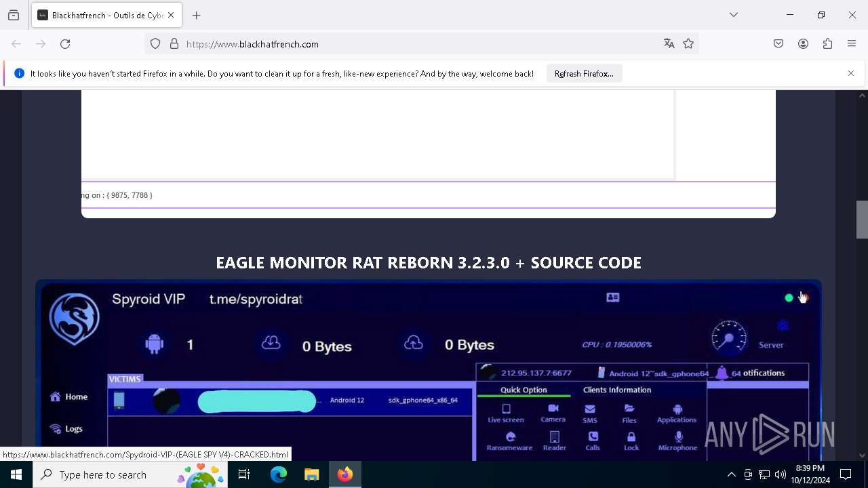Focus the address bar URL field
This screenshot has height=488, width=868.
pos(420,44)
